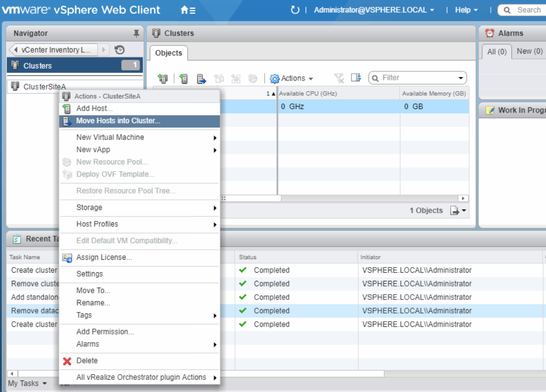Expand the Administrator@VSPHERE.LOCAL user menu
Image resolution: width=546 pixels, height=392 pixels.
click(x=374, y=10)
